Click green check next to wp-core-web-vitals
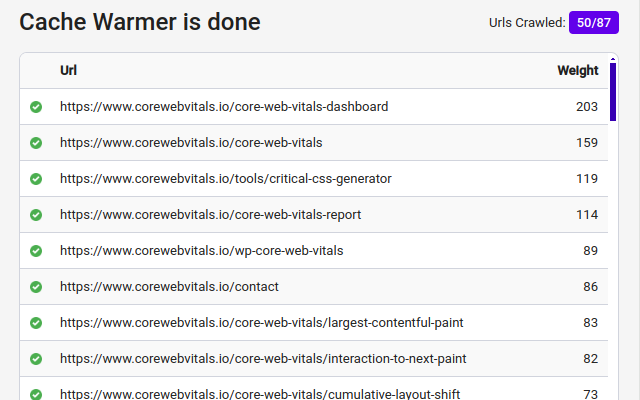This screenshot has height=400, width=640. [36, 251]
